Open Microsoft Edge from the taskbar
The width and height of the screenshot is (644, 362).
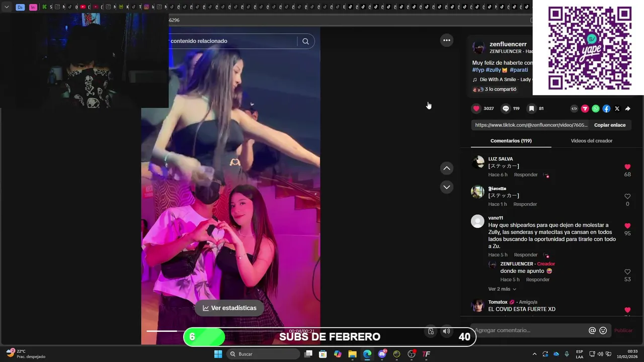[x=367, y=354]
